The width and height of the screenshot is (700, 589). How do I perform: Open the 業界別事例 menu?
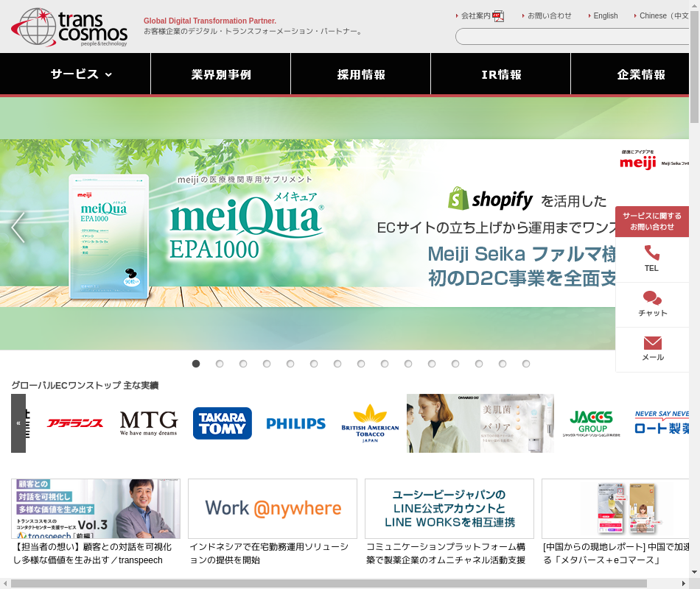221,74
